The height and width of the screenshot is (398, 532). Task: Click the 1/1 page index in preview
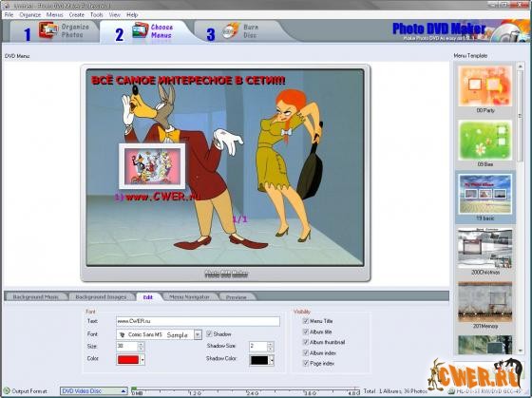pyautogui.click(x=239, y=219)
